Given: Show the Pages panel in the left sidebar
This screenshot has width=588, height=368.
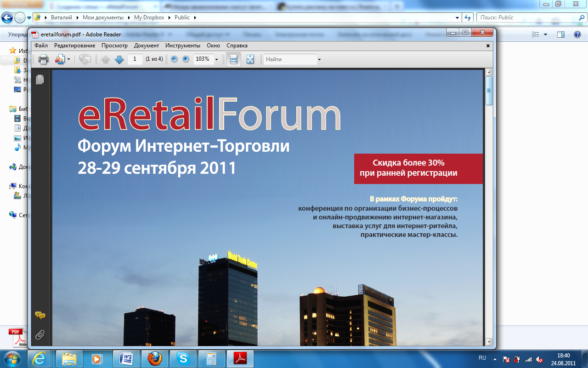Looking at the screenshot, I should pos(40,79).
